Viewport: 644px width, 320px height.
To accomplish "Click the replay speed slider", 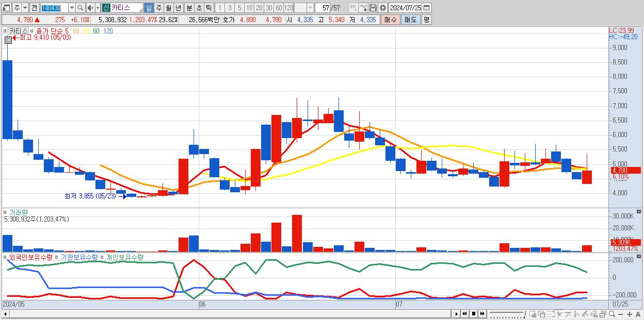I will (x=507, y=314).
